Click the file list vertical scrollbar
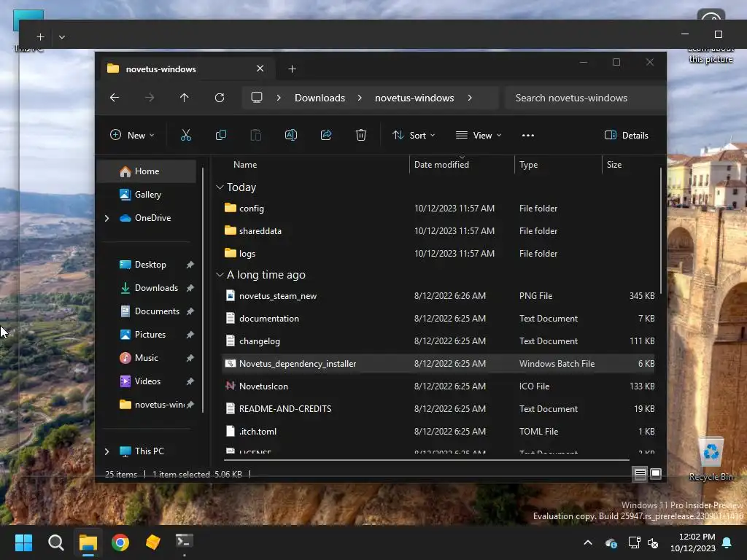Viewport: 747px width, 560px height. click(661, 231)
